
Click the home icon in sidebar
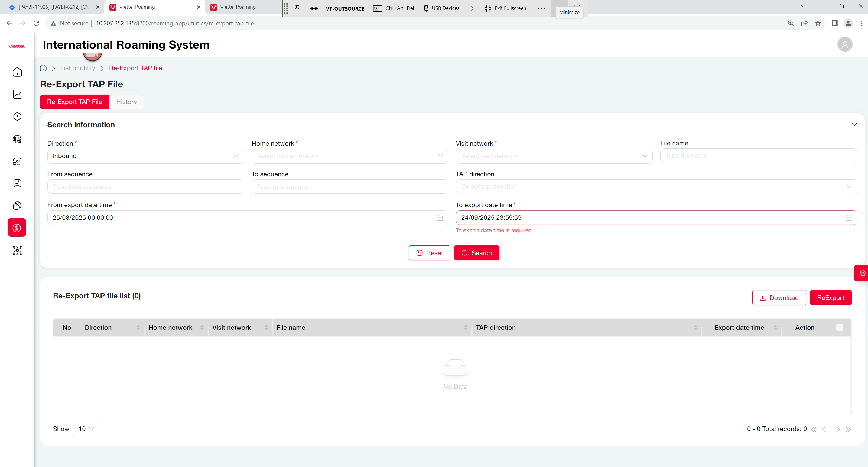pos(17,72)
